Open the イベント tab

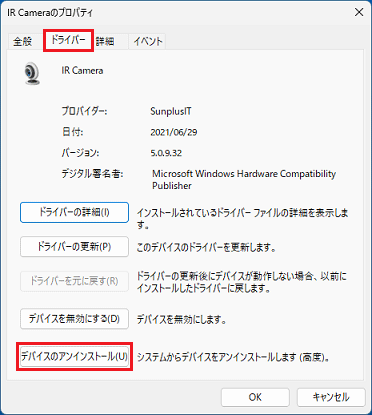pyautogui.click(x=148, y=42)
